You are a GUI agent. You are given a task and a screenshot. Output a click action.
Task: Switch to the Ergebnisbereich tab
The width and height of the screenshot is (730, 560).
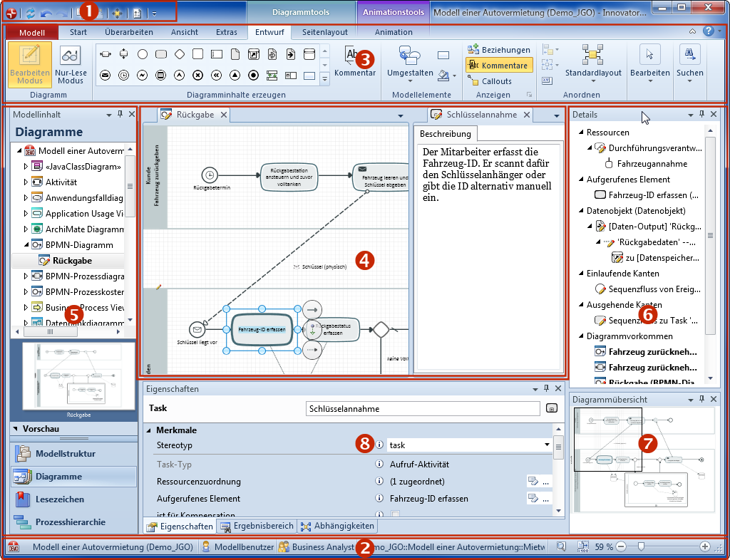pos(256,527)
